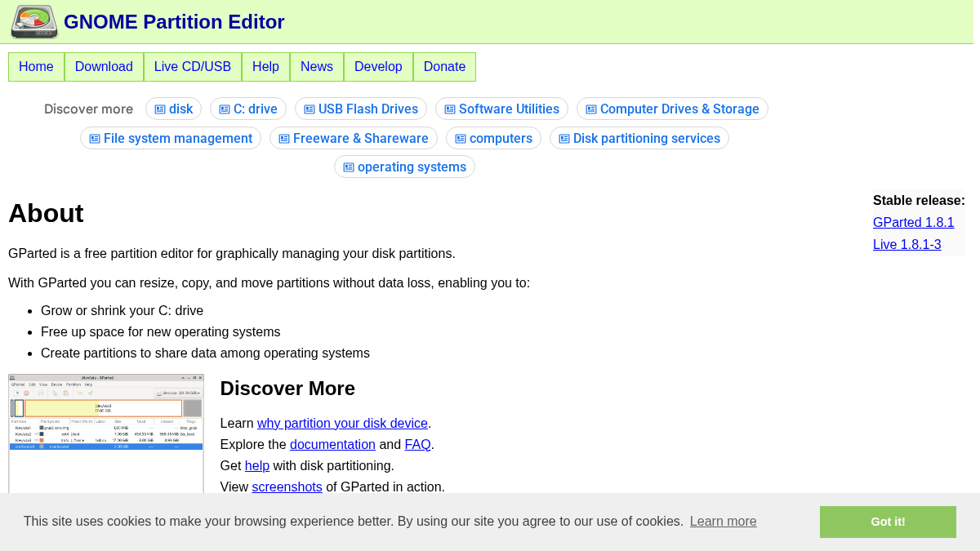The height and width of the screenshot is (551, 980).
Task: Click icon in Computer Drives & Storage chip
Action: click(x=591, y=109)
